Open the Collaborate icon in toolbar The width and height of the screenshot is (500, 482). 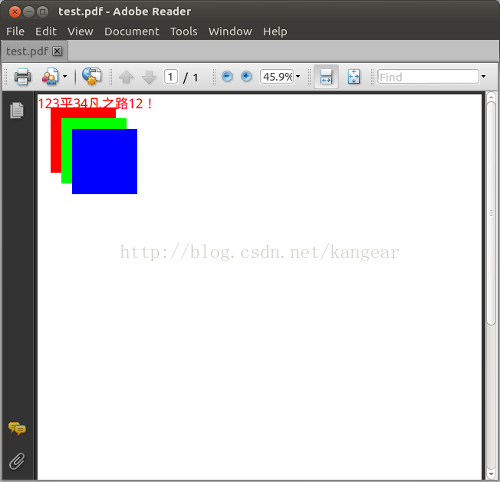50,77
